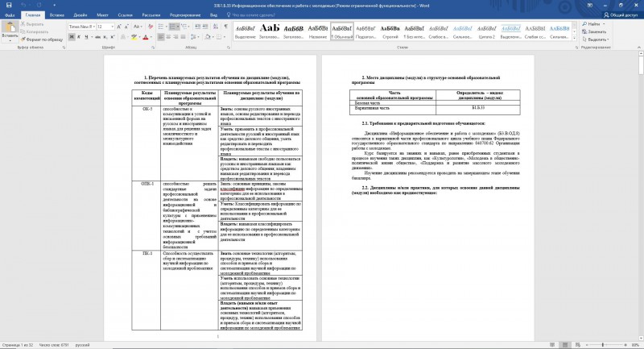Screen dimensions: 644x349
Task: Click the decrease indent icon
Action: point(197,27)
